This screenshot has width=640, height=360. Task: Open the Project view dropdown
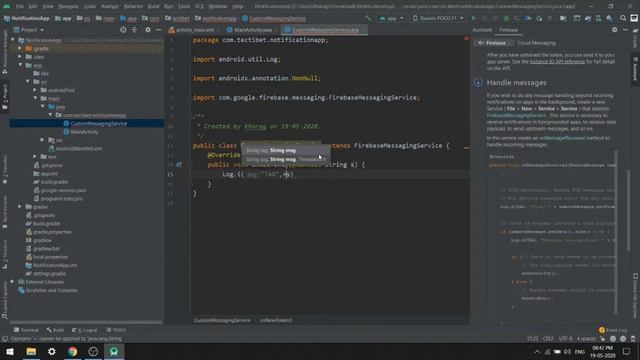click(29, 30)
